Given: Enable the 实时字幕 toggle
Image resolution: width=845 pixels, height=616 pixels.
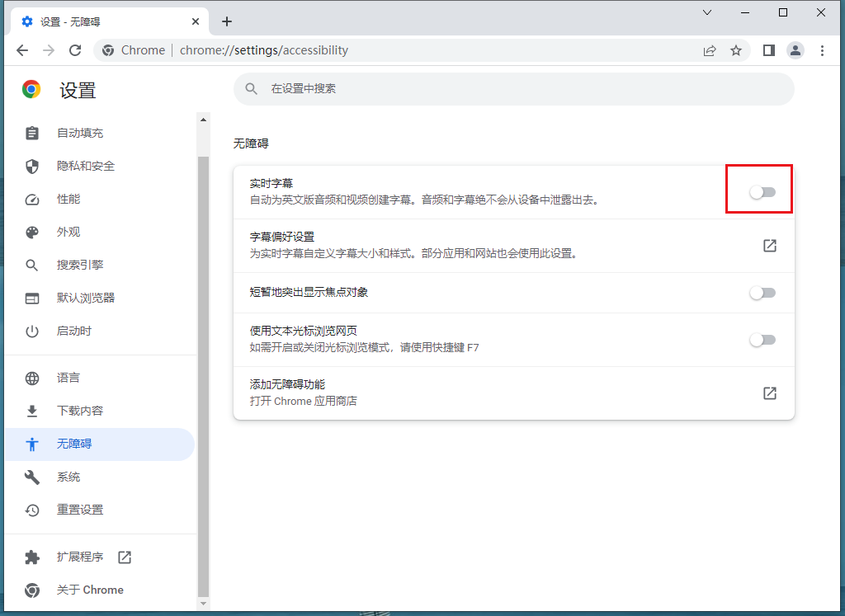Looking at the screenshot, I should 762,192.
